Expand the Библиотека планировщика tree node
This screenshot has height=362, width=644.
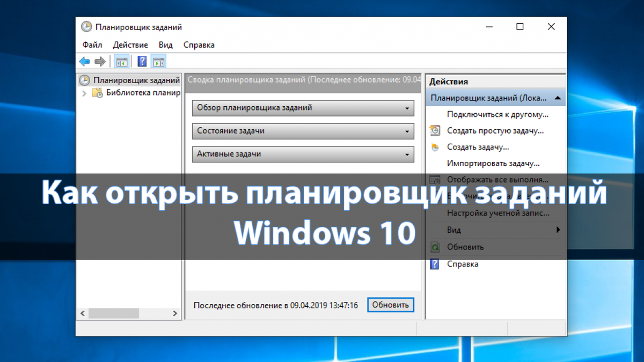pyautogui.click(x=84, y=93)
